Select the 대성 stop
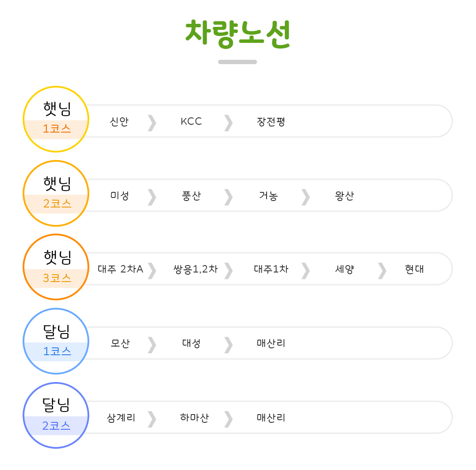This screenshot has width=476, height=470. [191, 344]
